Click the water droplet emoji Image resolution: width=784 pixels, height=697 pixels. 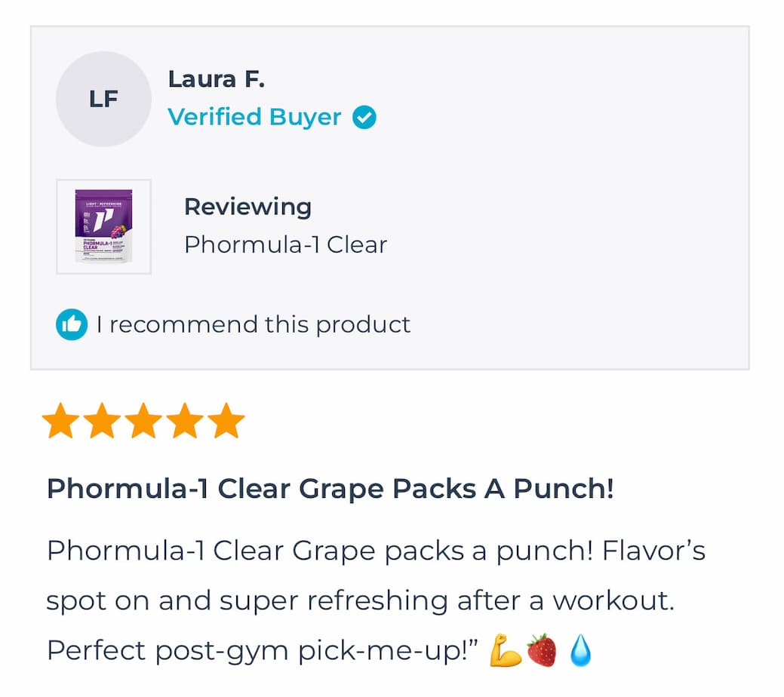tap(580, 650)
